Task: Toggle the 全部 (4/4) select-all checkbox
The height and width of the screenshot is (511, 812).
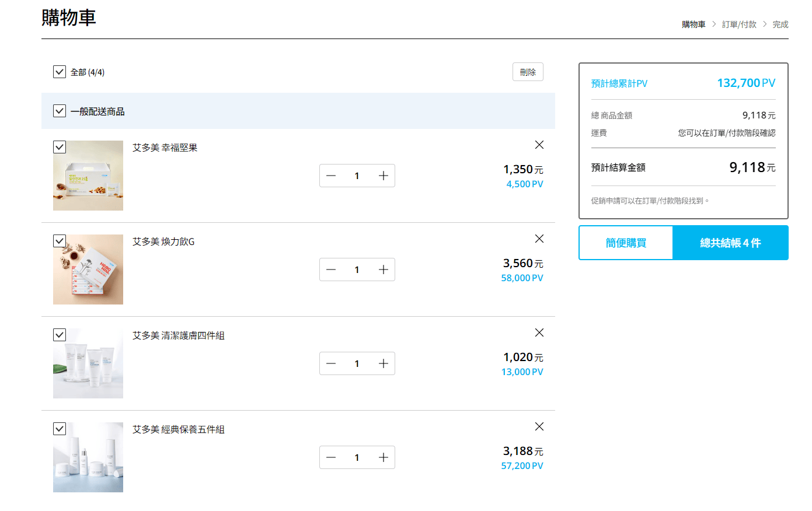Action: [60, 72]
